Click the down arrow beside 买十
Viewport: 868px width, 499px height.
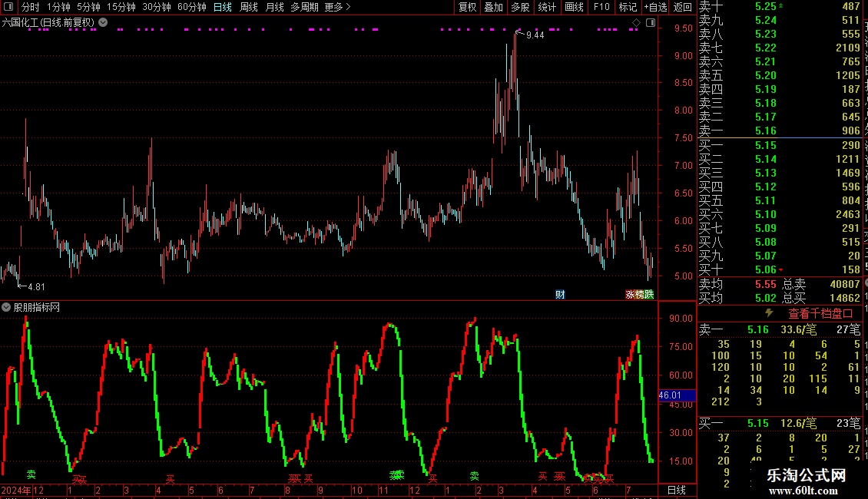tap(780, 270)
